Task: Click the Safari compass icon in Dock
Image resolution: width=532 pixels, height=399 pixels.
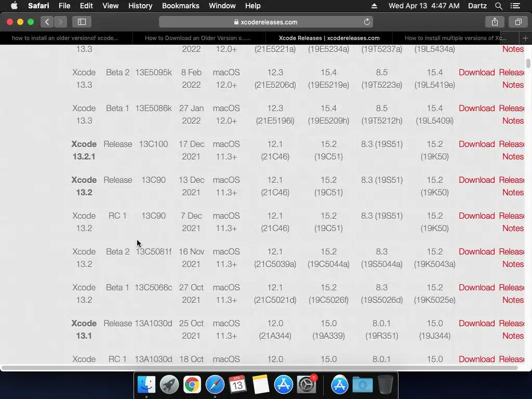Action: tap(215, 384)
